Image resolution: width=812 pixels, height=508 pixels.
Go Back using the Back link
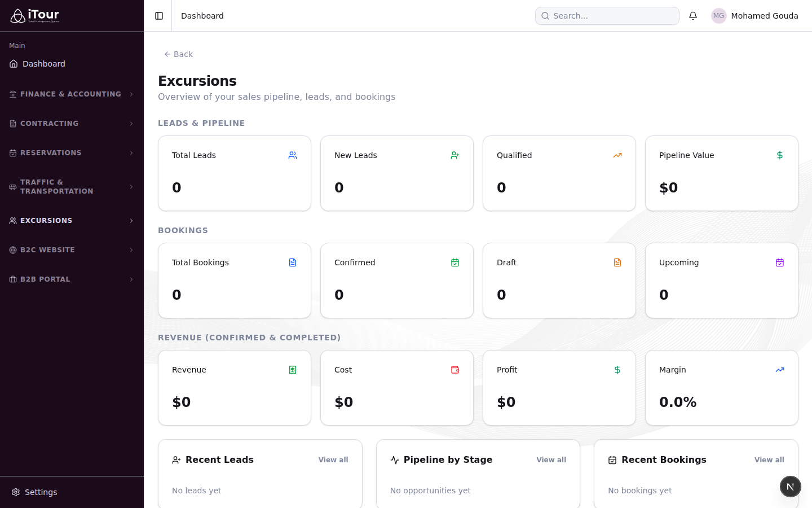pos(178,54)
